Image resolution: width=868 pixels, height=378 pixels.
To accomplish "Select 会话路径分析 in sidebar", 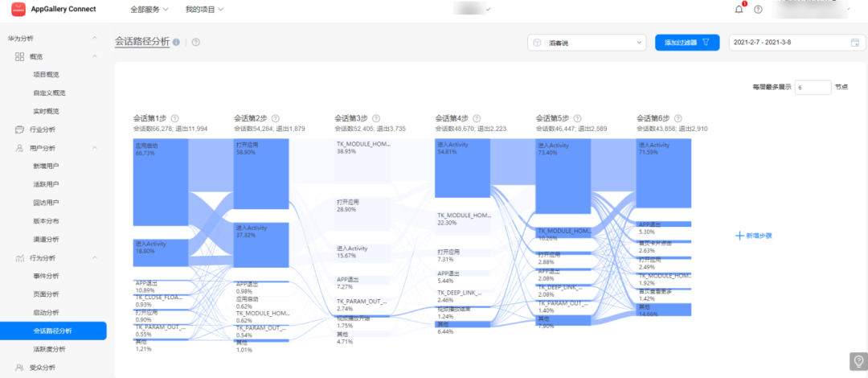I will tap(53, 331).
